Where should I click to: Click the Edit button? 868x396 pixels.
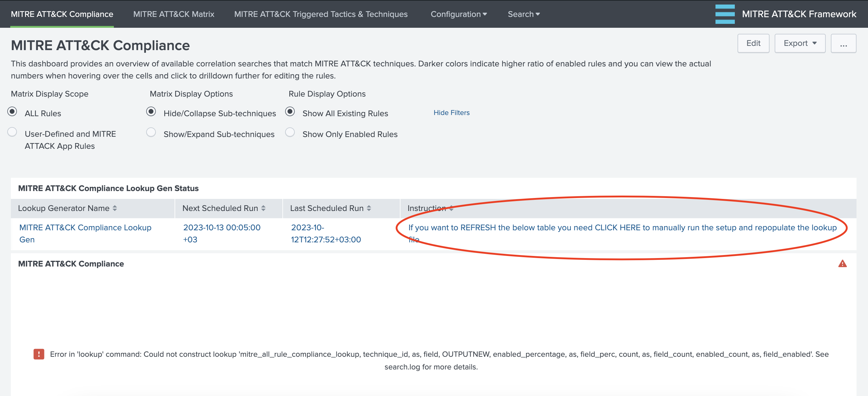[x=753, y=43]
